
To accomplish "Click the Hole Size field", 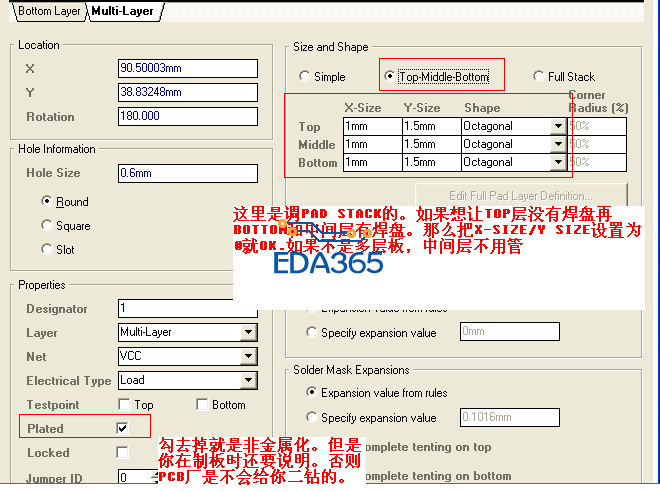I will [188, 173].
